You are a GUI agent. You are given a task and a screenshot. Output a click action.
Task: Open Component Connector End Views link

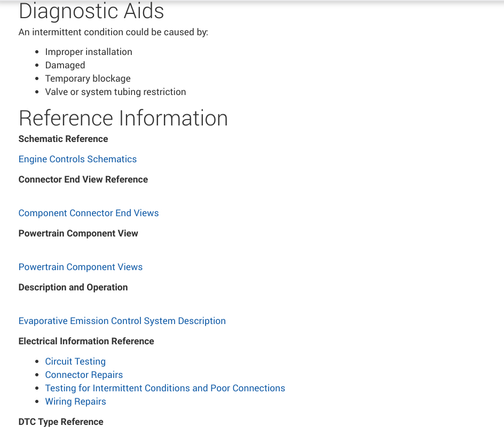point(89,213)
